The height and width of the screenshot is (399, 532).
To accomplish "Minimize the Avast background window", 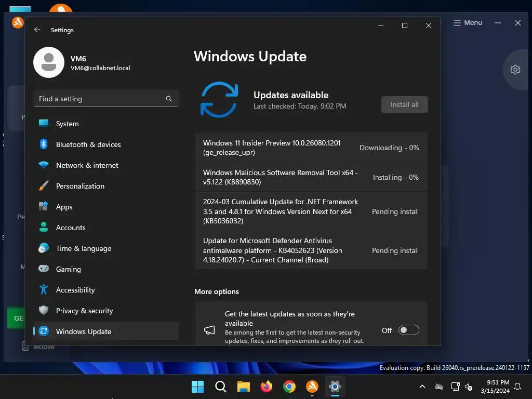I will pyautogui.click(x=498, y=23).
